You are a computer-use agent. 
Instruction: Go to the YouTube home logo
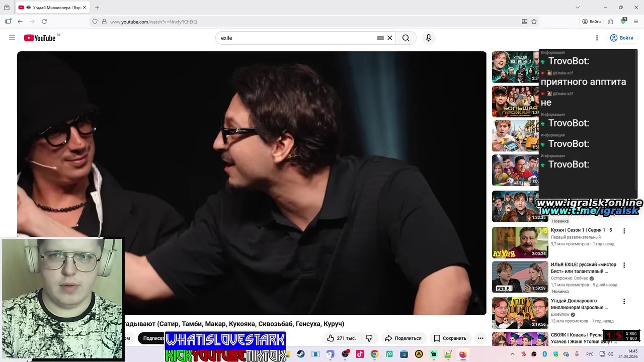click(40, 38)
